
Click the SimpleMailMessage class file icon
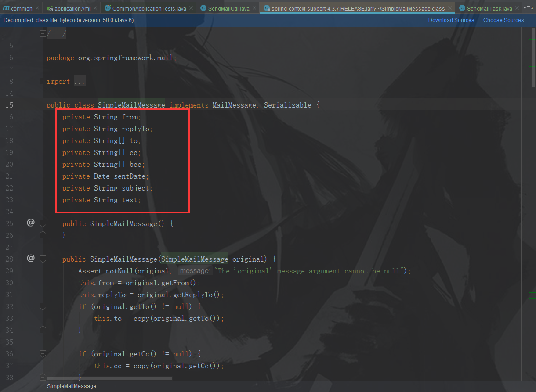pyautogui.click(x=266, y=8)
